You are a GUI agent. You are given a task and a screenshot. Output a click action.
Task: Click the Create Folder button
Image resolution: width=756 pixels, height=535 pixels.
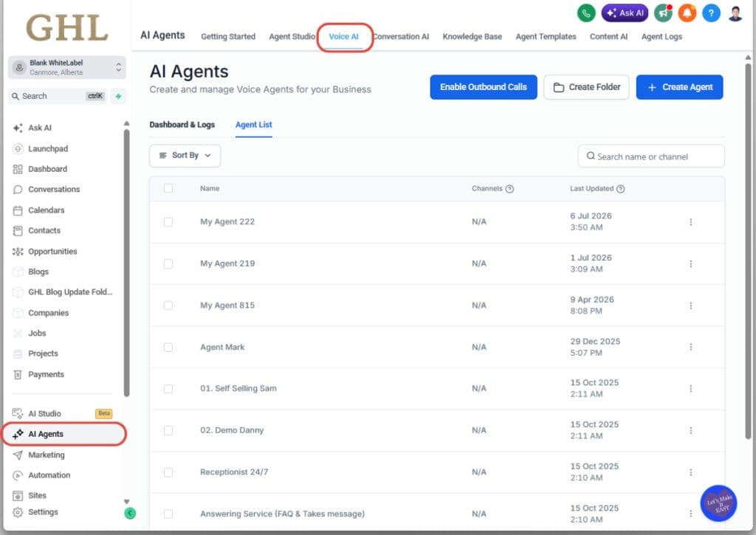coord(586,87)
